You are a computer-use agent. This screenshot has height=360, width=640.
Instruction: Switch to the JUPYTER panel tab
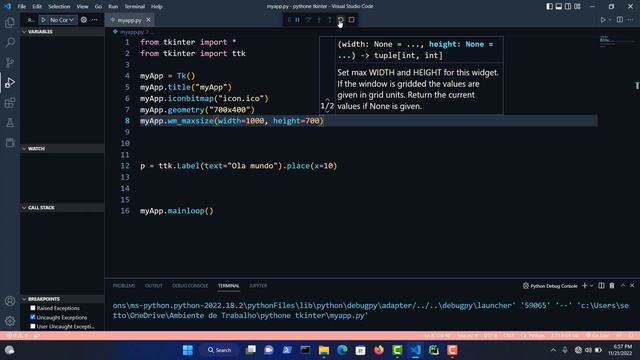pyautogui.click(x=258, y=286)
